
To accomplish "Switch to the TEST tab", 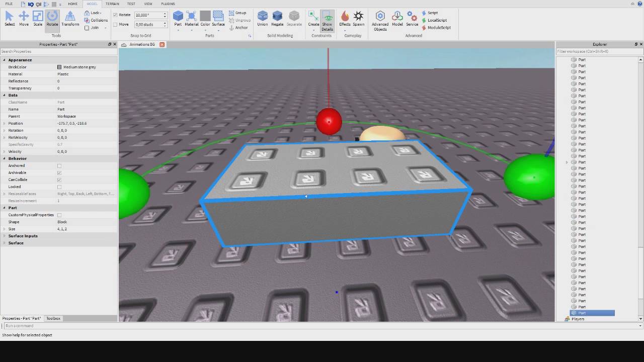I will pyautogui.click(x=131, y=4).
